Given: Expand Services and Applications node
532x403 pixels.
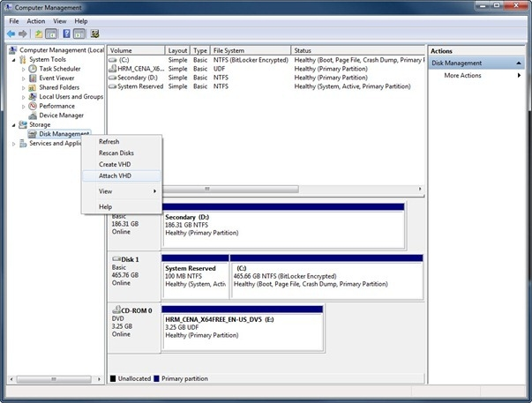Looking at the screenshot, I should tap(13, 144).
